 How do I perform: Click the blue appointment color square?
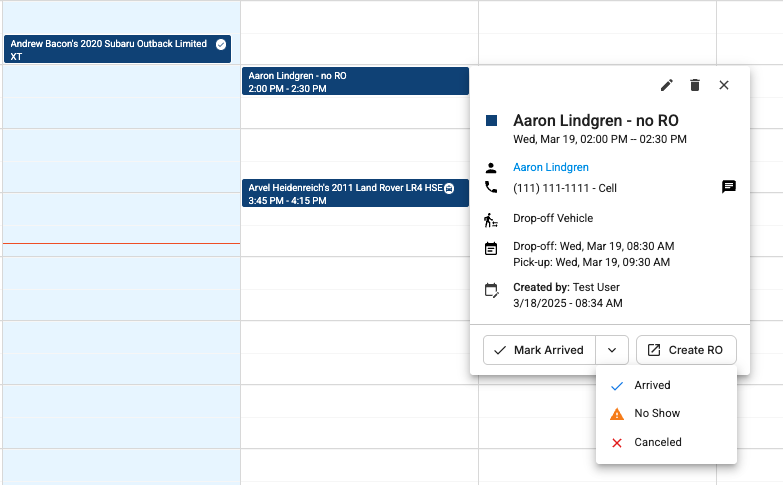491,120
